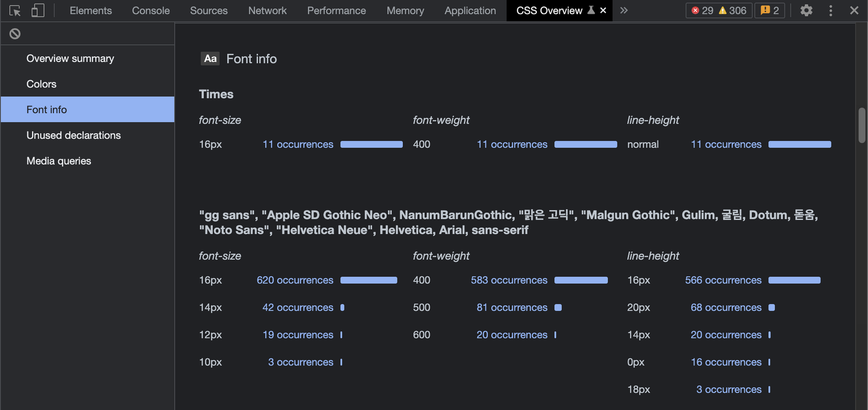Screen dimensions: 868x410
Task: Open the 42 occurrences link
Action: click(298, 308)
